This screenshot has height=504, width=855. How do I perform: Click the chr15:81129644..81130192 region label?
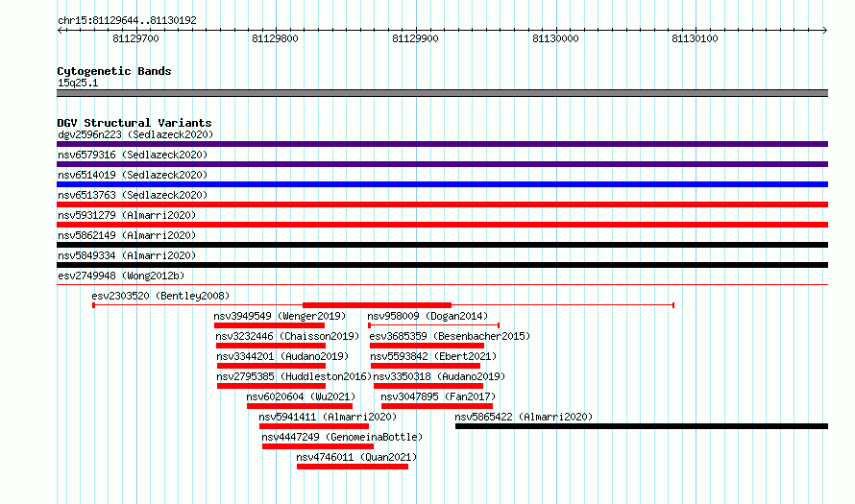127,21
